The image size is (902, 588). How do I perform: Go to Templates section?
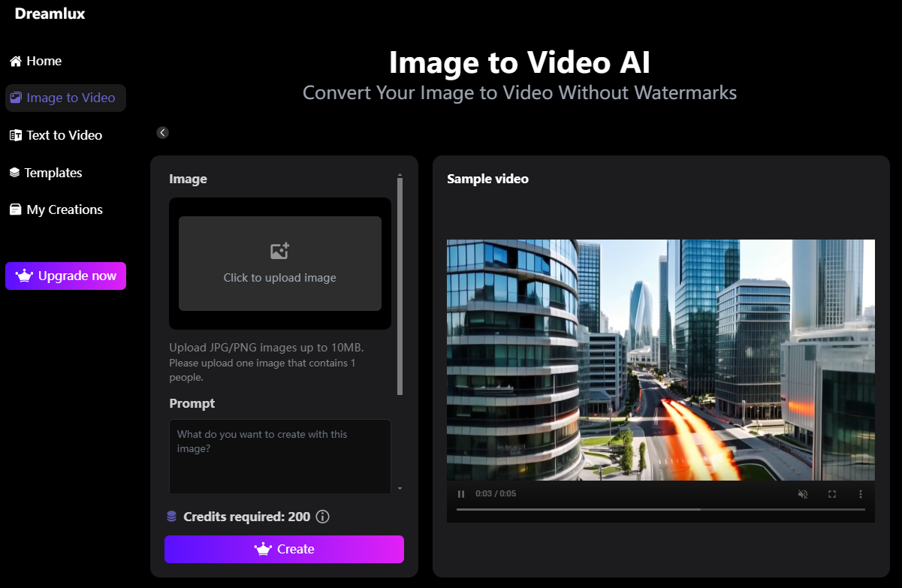tap(46, 173)
